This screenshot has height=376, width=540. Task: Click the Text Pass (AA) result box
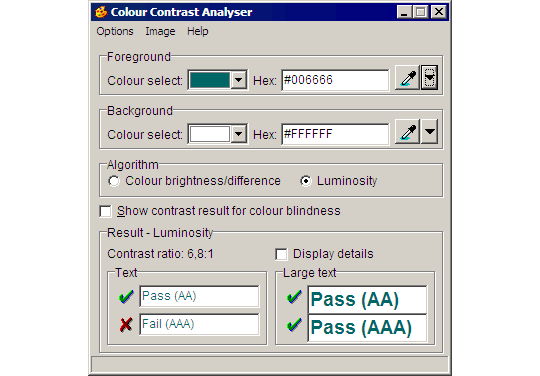199,296
